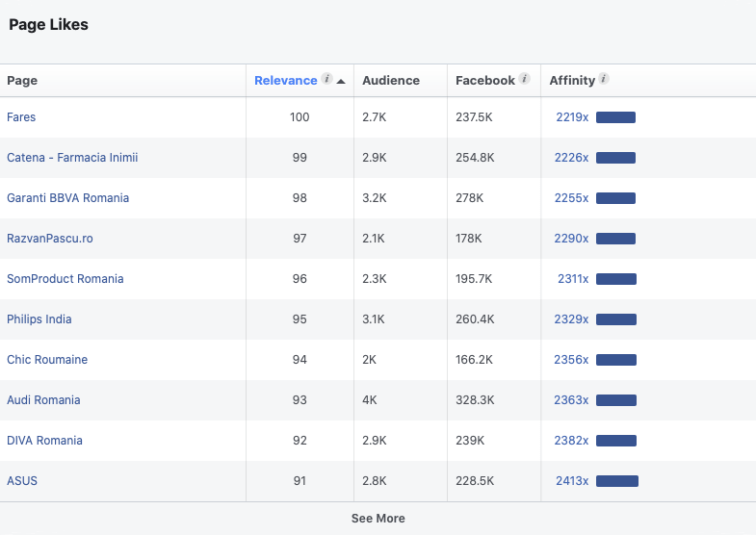Expand list with See More
The image size is (756, 535).
coord(378,519)
